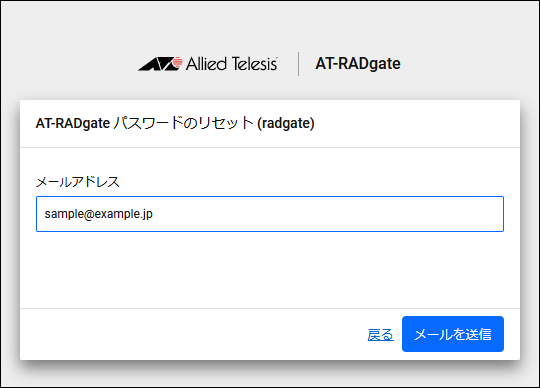
Task: Click empty area below the email field
Action: (x=270, y=270)
